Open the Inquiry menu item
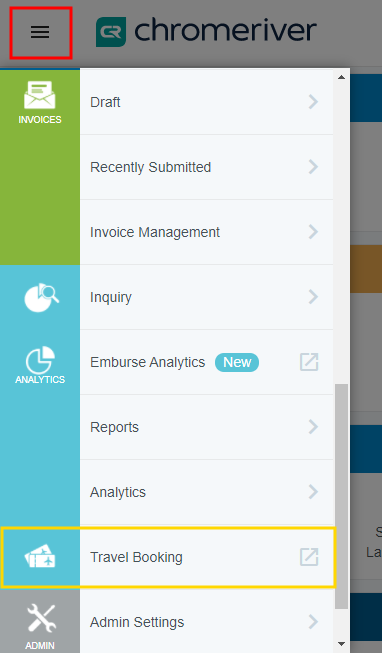Viewport: 382px width, 653px height. [x=207, y=297]
